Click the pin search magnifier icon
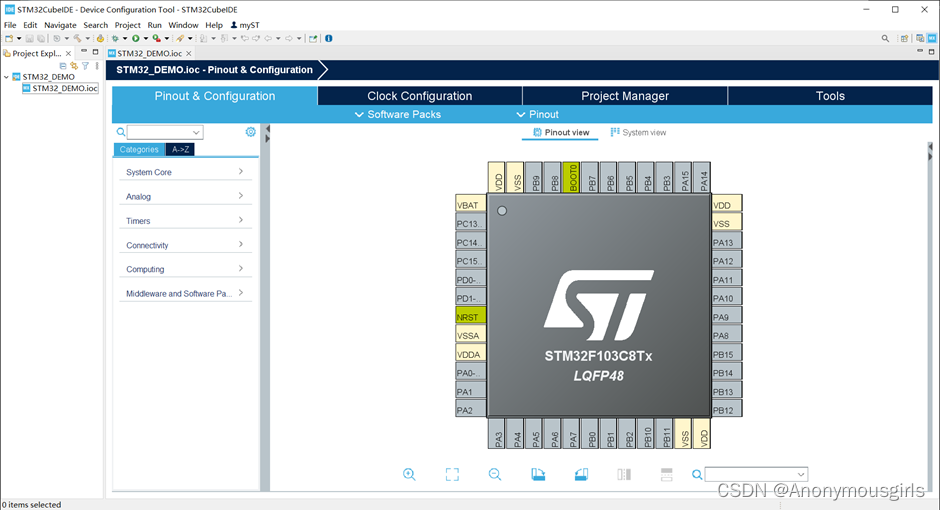Viewport: 940px width, 510px height. pyautogui.click(x=697, y=475)
